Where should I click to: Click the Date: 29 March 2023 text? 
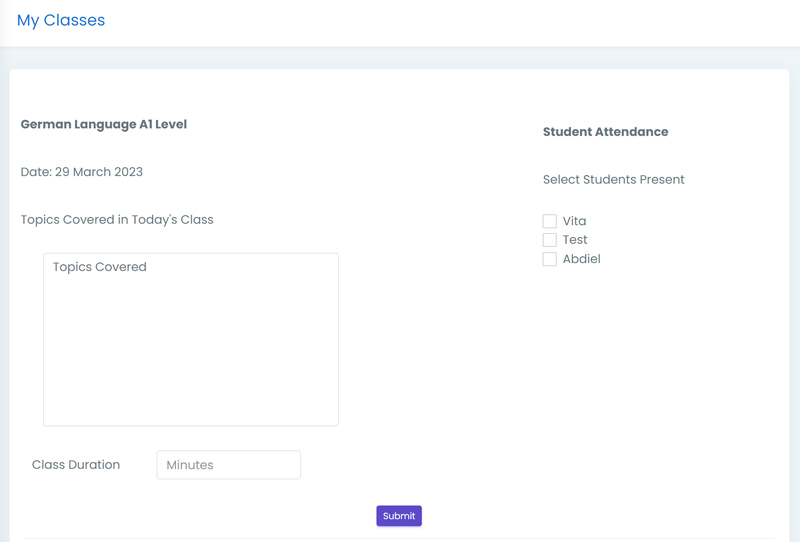(82, 172)
